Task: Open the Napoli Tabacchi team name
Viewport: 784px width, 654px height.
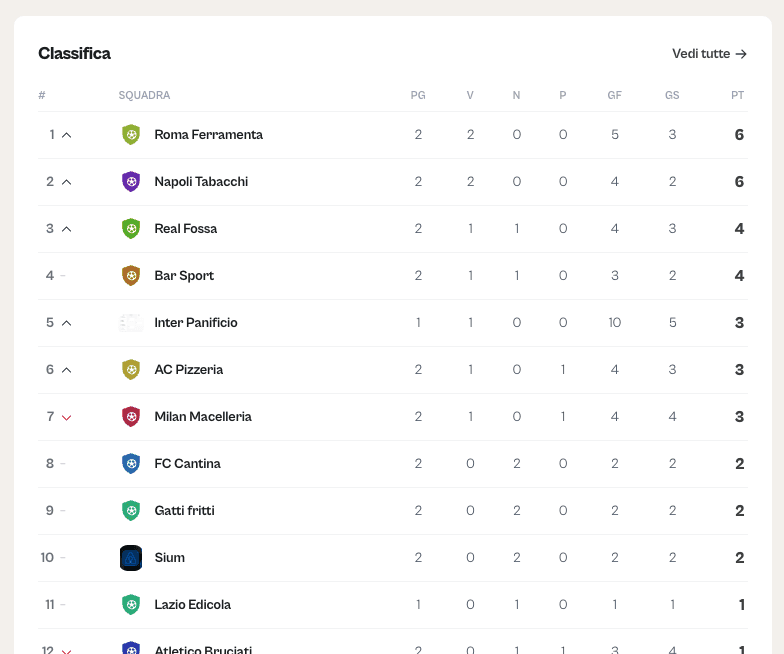Action: pyautogui.click(x=201, y=182)
